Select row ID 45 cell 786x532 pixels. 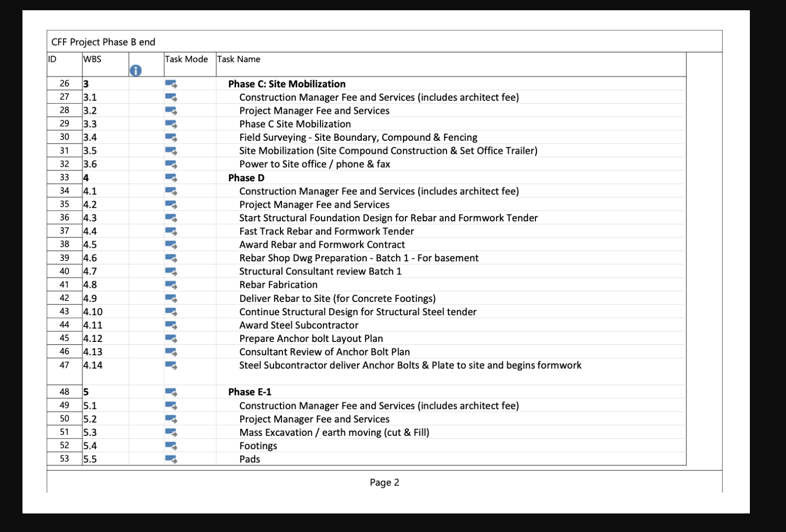tap(64, 338)
